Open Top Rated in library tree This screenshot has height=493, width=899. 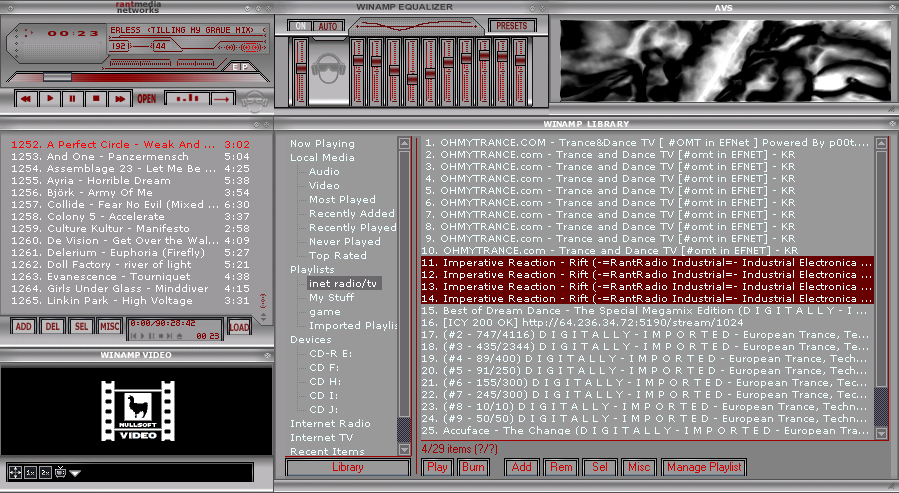tap(338, 256)
